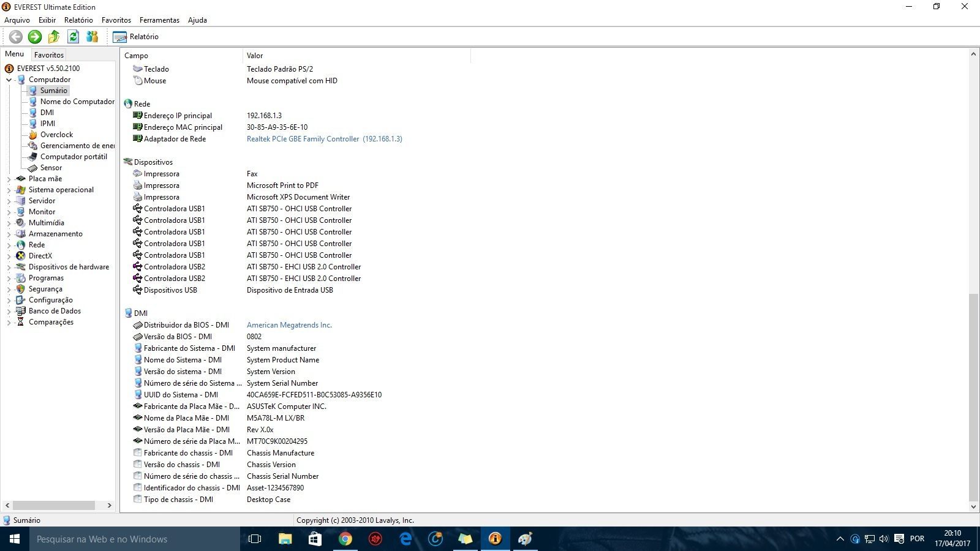Switch to the Menu tab

(15, 54)
